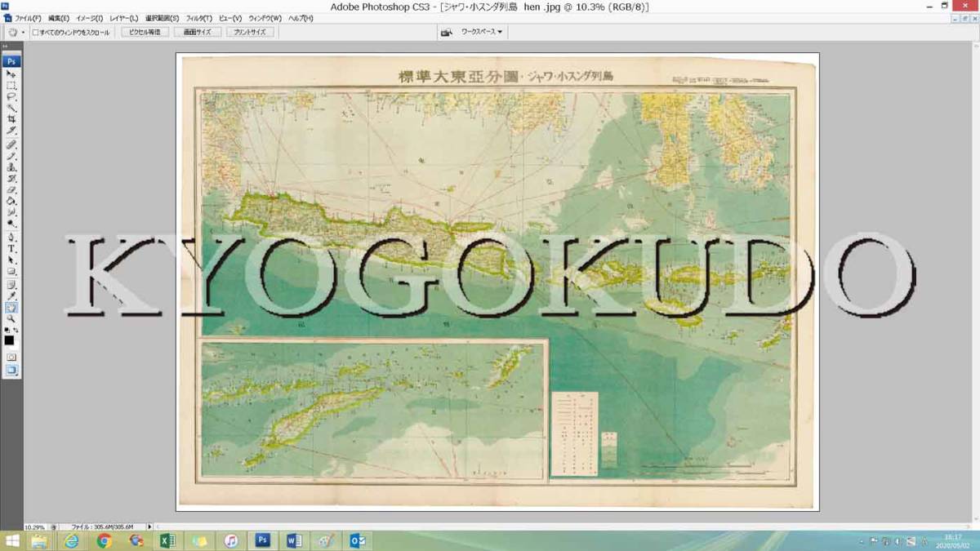The width and height of the screenshot is (980, 551).
Task: Click the taskbar clock
Action: point(955,541)
